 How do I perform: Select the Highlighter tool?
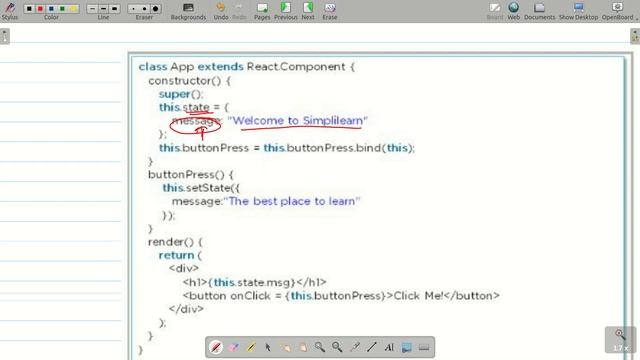click(x=251, y=347)
